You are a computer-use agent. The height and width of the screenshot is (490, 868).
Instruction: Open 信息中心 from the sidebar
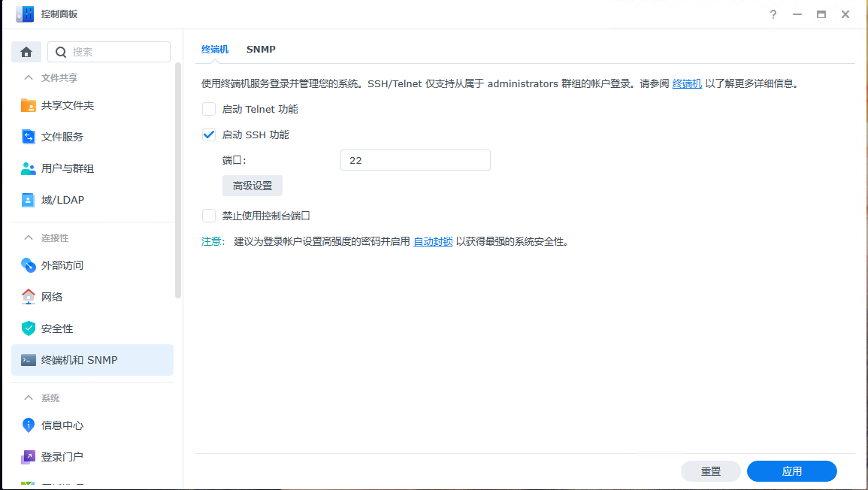(92, 425)
